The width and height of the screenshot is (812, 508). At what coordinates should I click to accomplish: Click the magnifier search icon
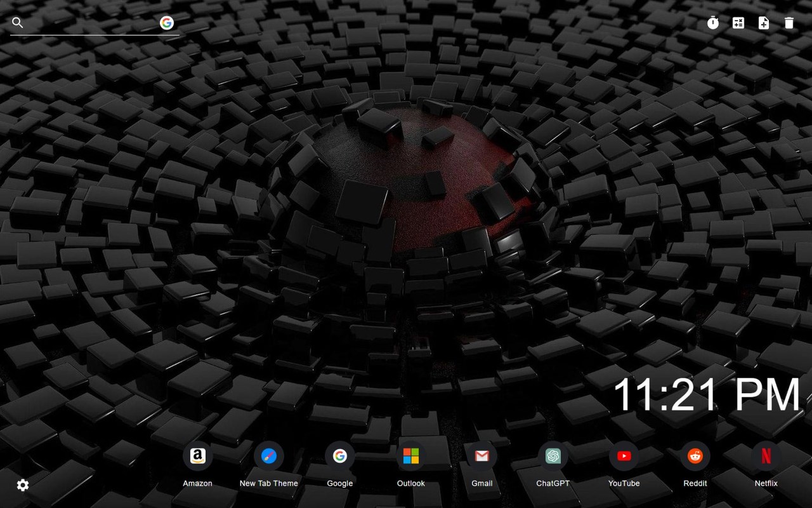click(x=18, y=23)
